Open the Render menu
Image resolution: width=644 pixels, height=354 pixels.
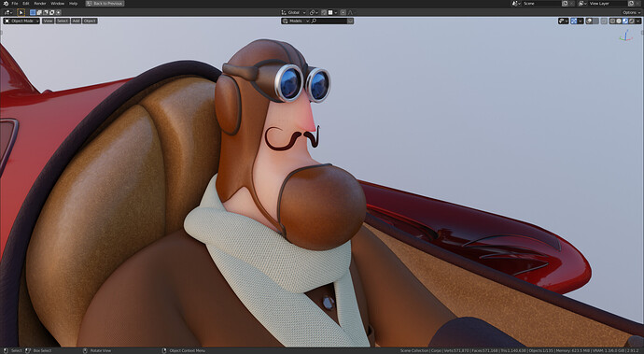point(40,4)
